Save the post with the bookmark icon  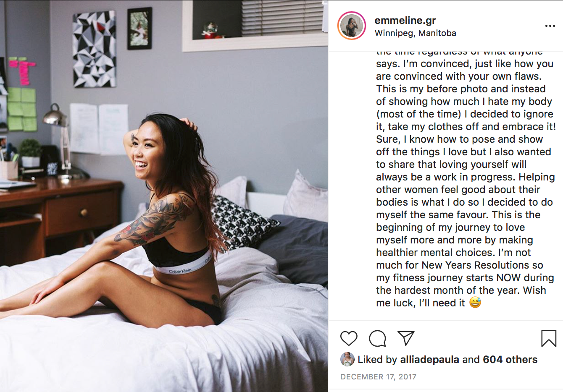[549, 338]
